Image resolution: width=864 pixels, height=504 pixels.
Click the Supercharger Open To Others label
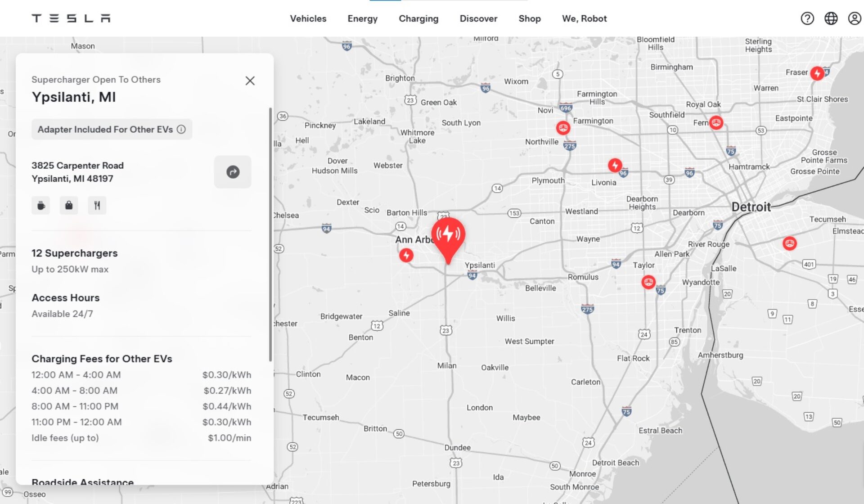[96, 80]
